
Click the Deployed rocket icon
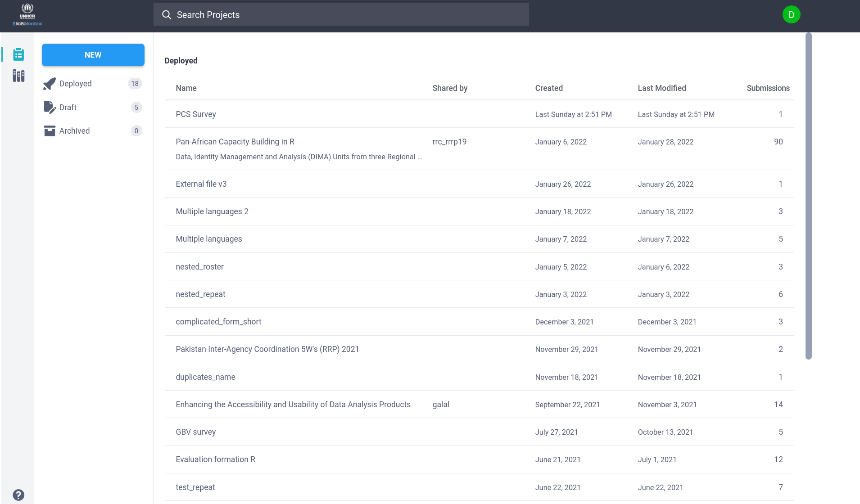[x=50, y=84]
